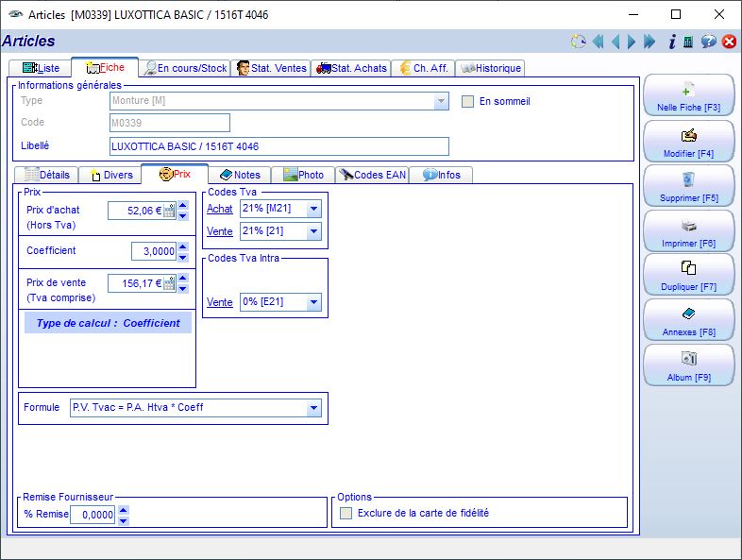Screen dimensions: 742x560
Task: Open the calculator icon in header
Action: 688,42
